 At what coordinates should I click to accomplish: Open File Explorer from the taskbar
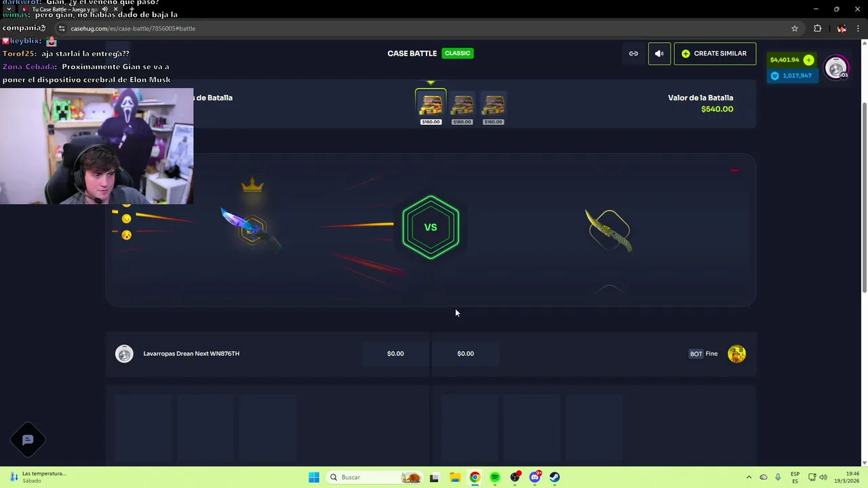click(454, 477)
